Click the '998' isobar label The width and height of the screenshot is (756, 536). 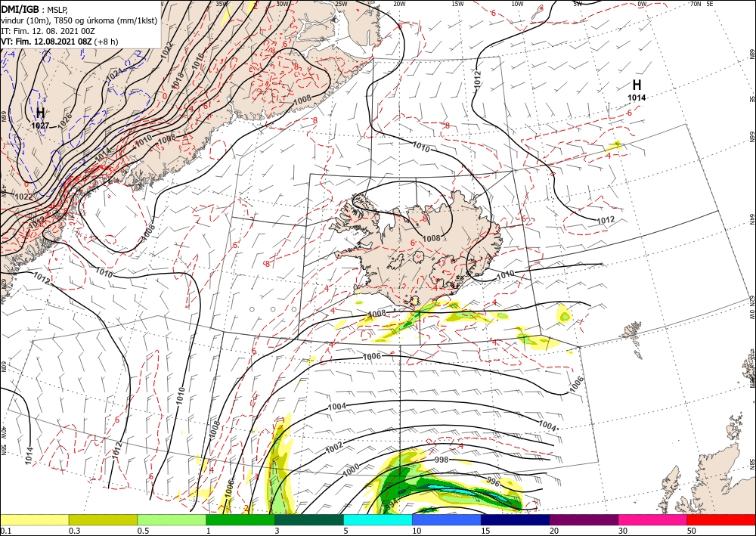(x=442, y=460)
